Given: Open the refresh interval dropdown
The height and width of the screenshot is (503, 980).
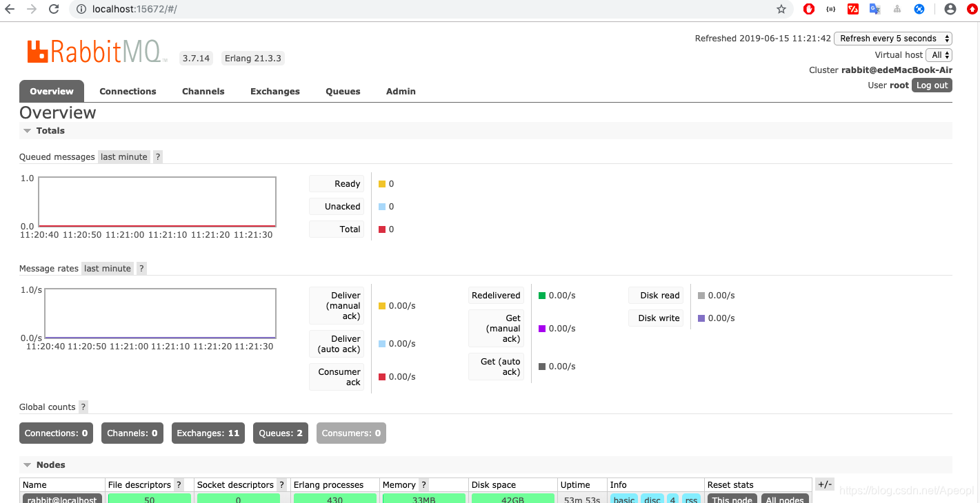Looking at the screenshot, I should coord(893,39).
